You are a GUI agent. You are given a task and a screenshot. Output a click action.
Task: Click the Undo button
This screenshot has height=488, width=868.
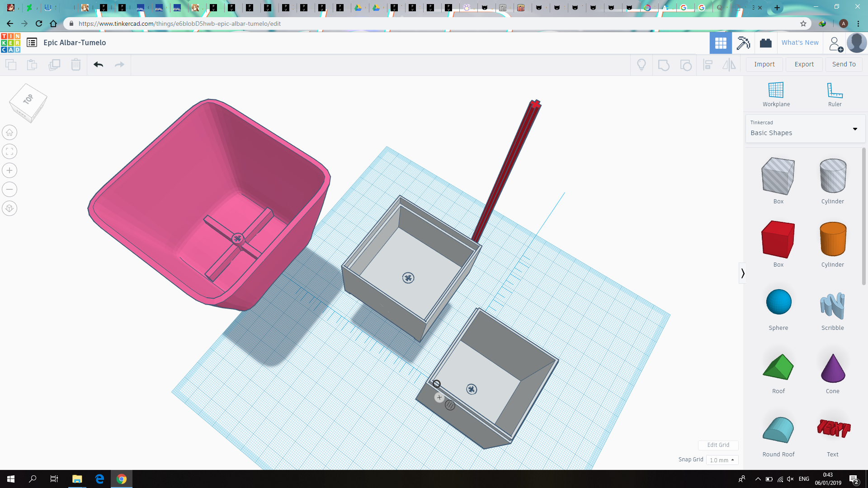point(99,64)
